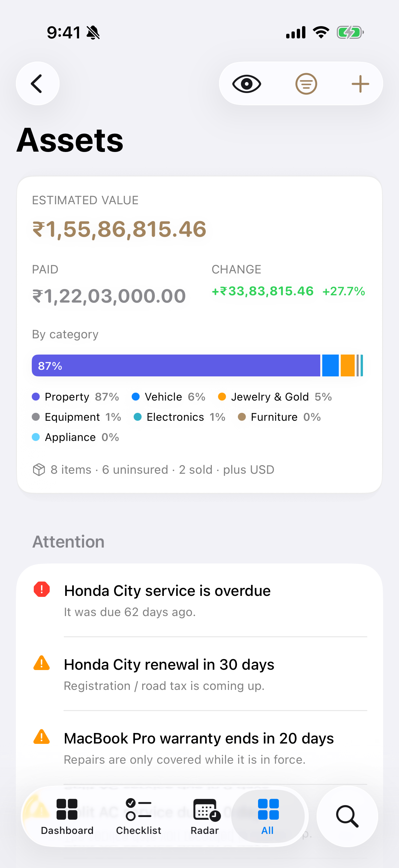This screenshot has height=868, width=399.
Task: Open the filter options icon
Action: [x=306, y=83]
